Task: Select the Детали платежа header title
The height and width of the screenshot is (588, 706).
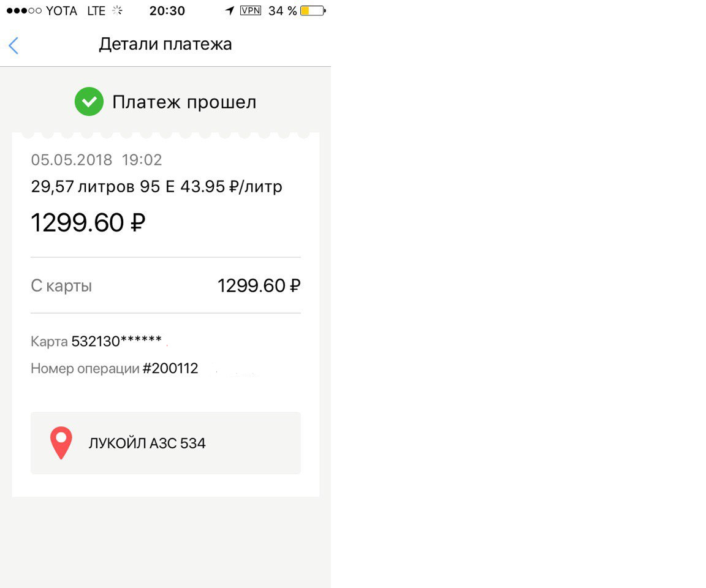Action: coord(165,44)
